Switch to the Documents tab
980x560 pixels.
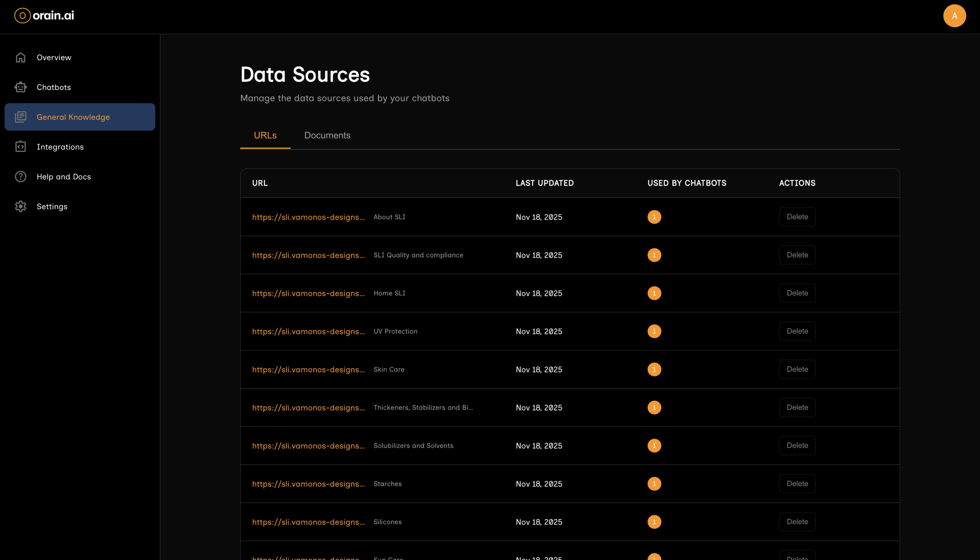tap(327, 136)
